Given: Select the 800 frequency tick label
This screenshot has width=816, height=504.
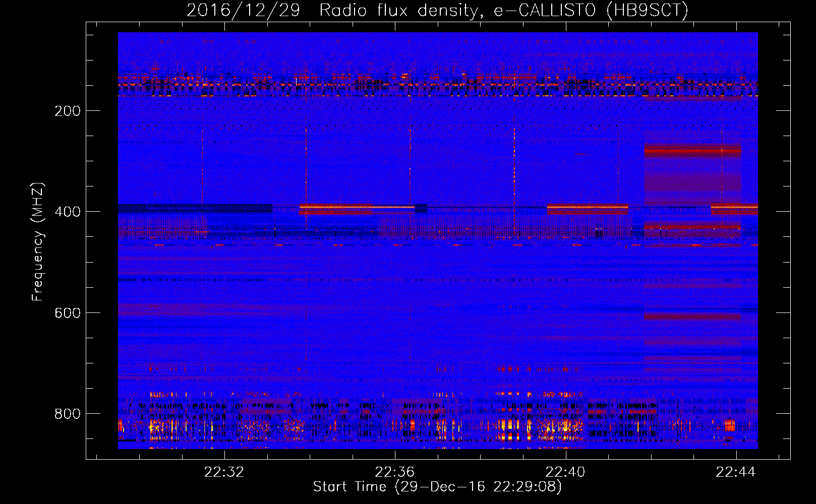Looking at the screenshot, I should 68,414.
